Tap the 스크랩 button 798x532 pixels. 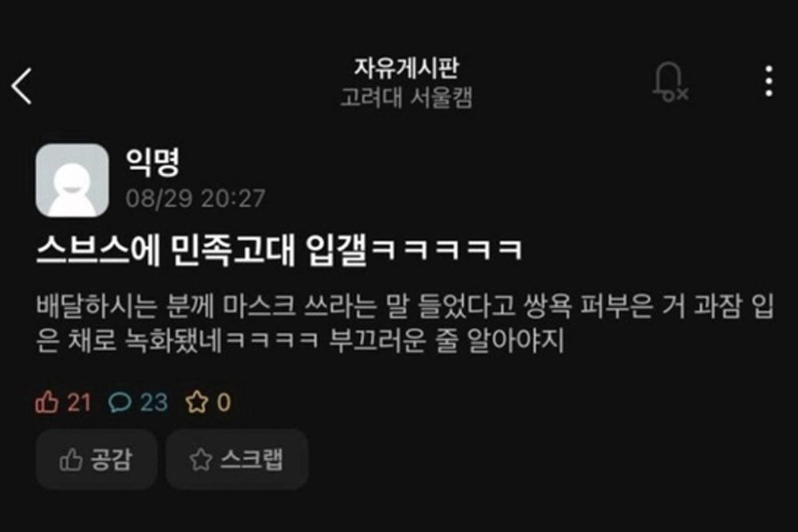(237, 460)
